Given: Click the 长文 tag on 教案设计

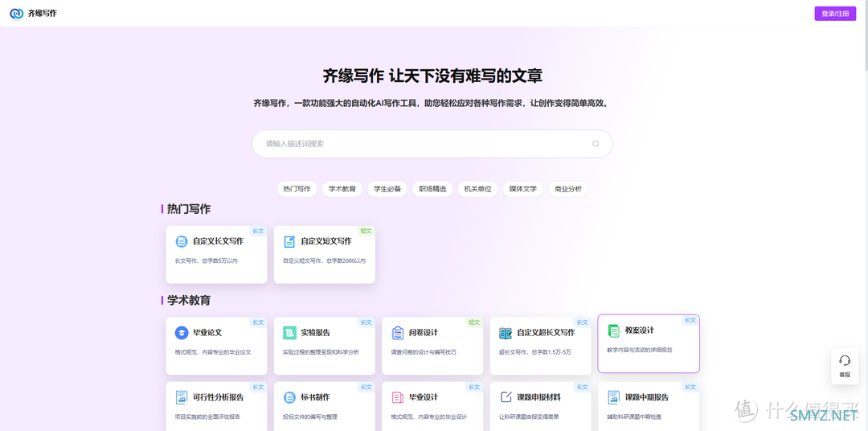Looking at the screenshot, I should pos(690,320).
